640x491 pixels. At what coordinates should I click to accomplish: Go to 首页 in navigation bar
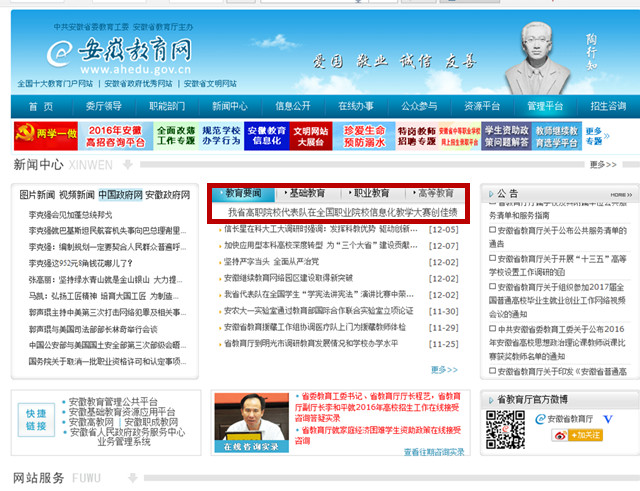click(x=41, y=107)
